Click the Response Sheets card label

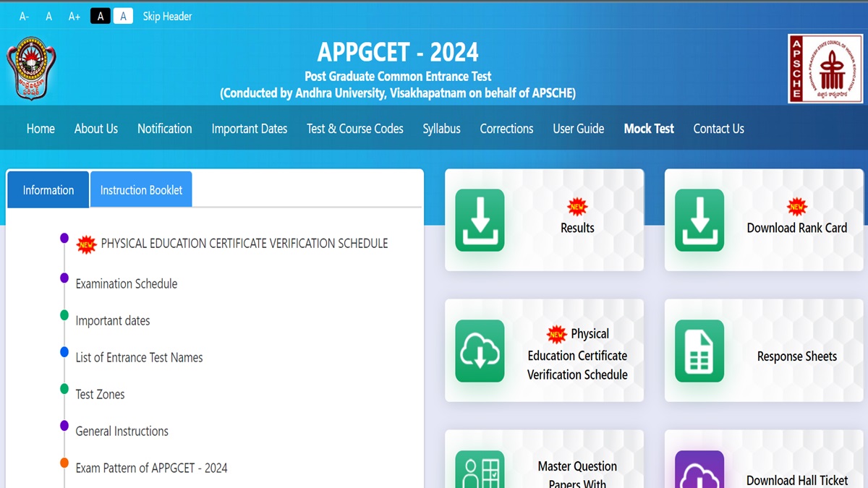tap(797, 356)
